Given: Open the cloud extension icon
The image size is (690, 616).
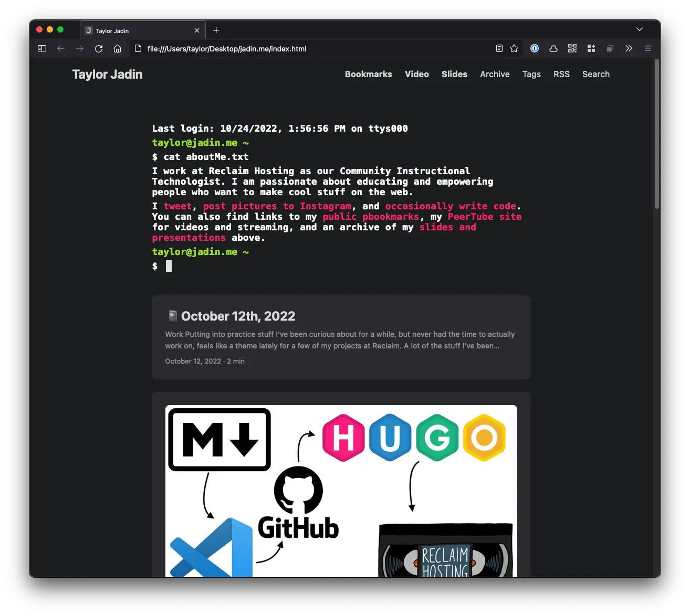Looking at the screenshot, I should (553, 48).
